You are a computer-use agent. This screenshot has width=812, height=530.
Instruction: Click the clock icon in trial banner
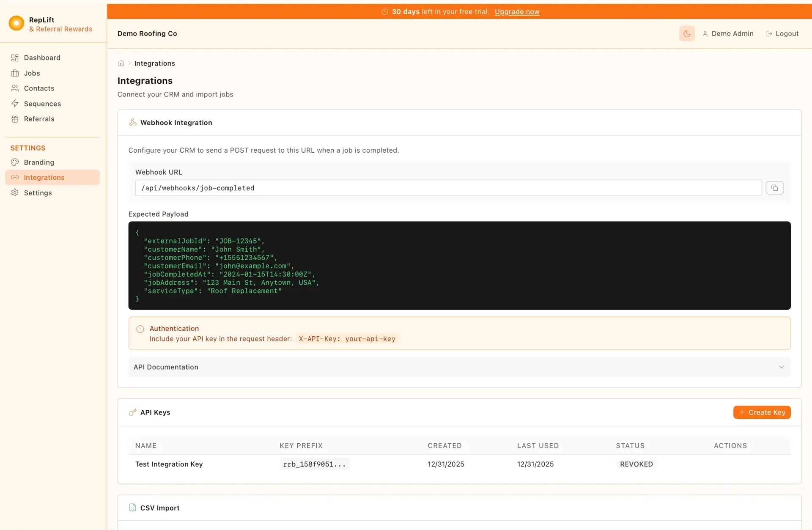[384, 12]
